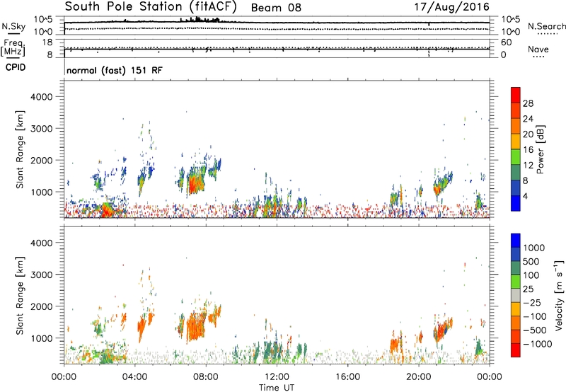This screenshot has height=392, width=566.
Task: Click the '4' power scale value
Action: coord(526,197)
